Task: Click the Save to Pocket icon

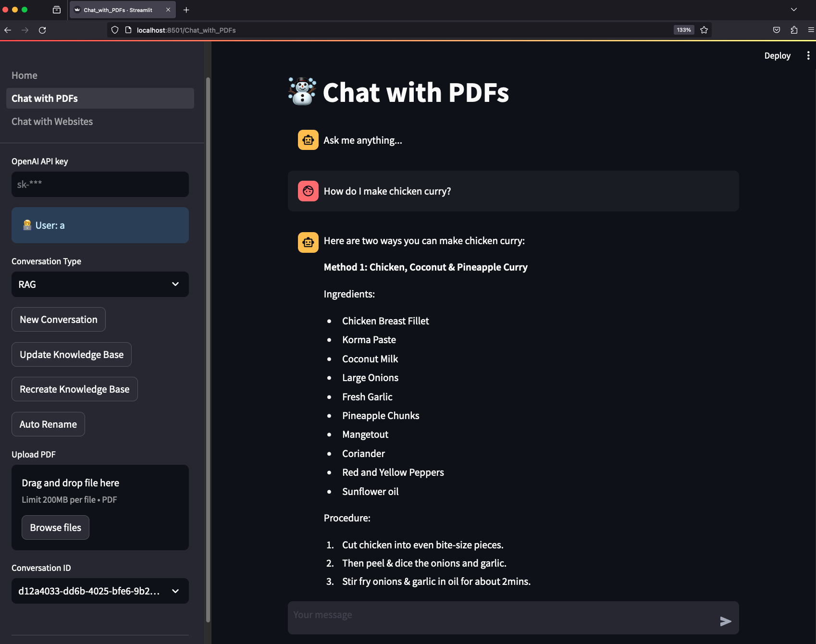Action: point(776,30)
